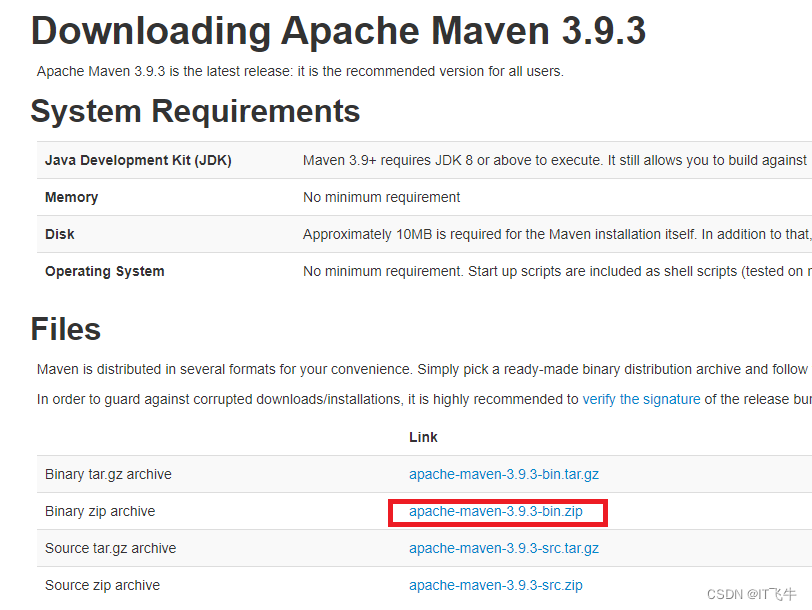This screenshot has width=812, height=610.
Task: Download apache-maven-3.9.3-src.tar.gz
Action: [x=503, y=548]
